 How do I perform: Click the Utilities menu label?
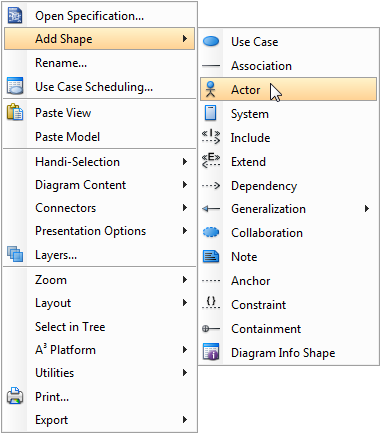[x=55, y=373]
